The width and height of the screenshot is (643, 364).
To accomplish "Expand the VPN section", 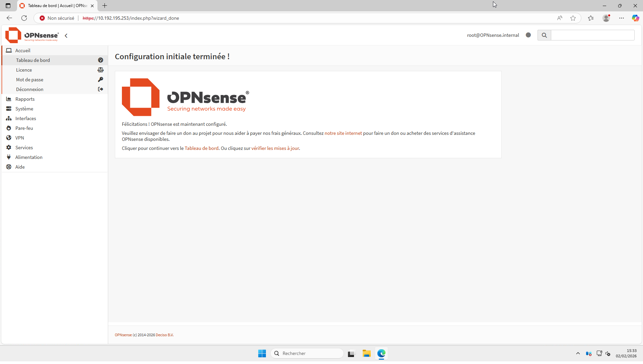I will 19,138.
